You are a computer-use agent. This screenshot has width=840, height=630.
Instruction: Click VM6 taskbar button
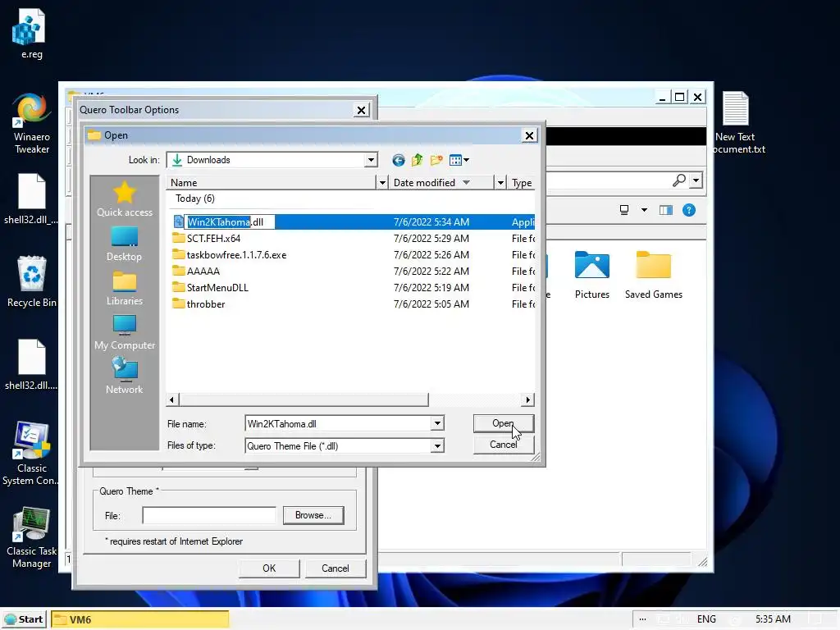pos(140,619)
